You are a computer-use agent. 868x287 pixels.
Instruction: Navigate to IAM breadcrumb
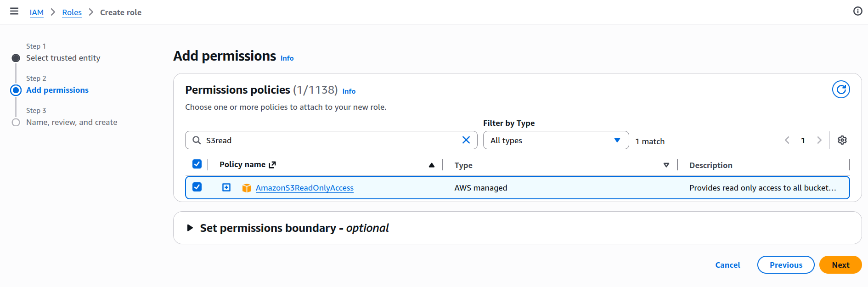pyautogui.click(x=37, y=12)
